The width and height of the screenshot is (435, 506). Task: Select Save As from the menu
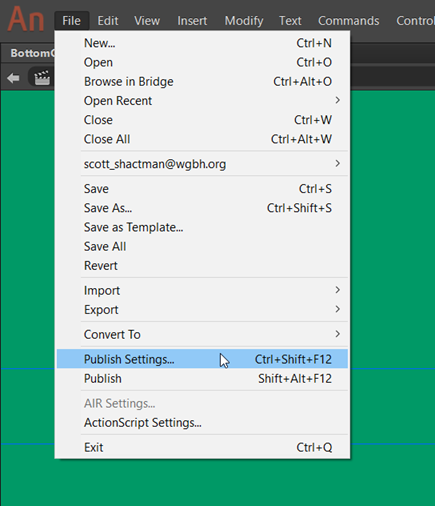coord(202,208)
